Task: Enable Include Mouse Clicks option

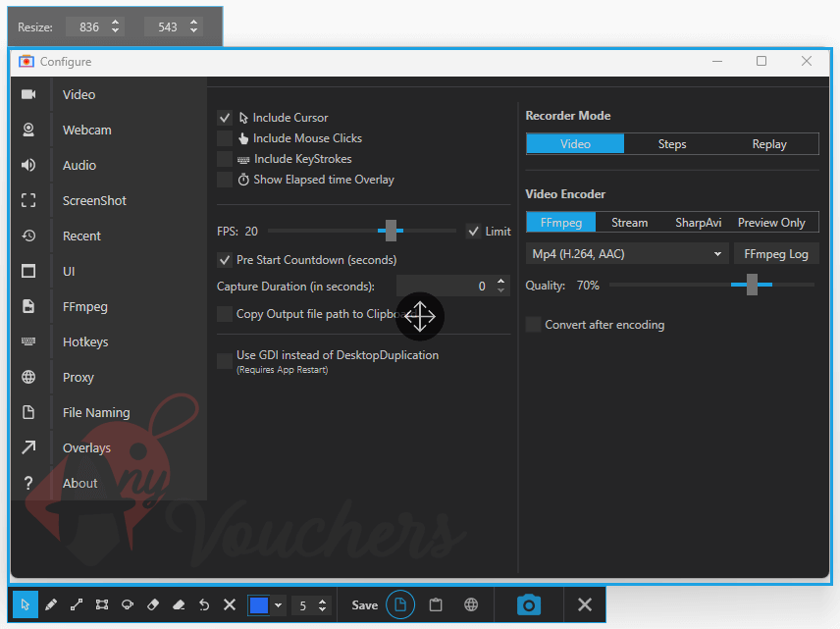Action: [225, 138]
